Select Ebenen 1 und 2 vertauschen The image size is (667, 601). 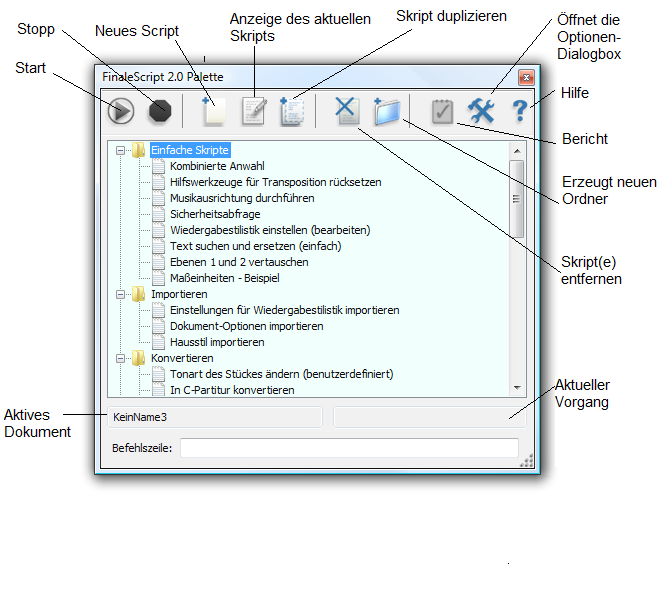[239, 262]
